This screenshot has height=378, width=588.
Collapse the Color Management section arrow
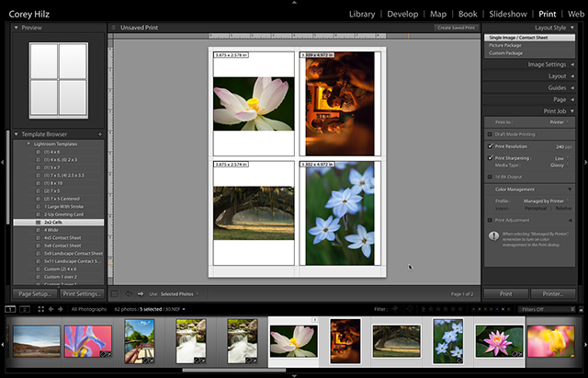coord(570,189)
